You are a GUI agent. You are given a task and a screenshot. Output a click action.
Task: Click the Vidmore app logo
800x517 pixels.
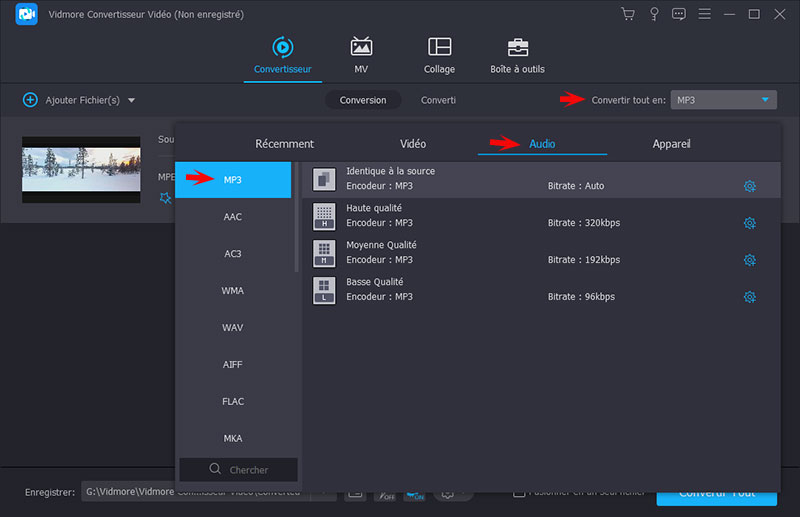27,14
